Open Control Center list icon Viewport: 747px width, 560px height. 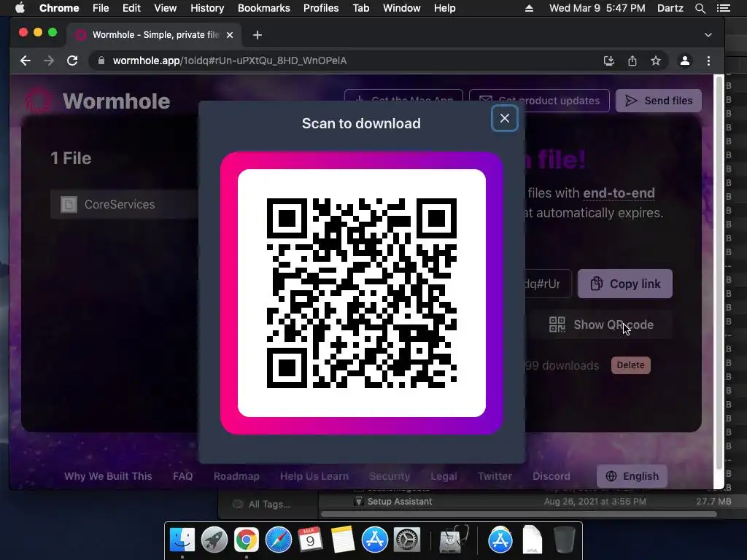[724, 8]
